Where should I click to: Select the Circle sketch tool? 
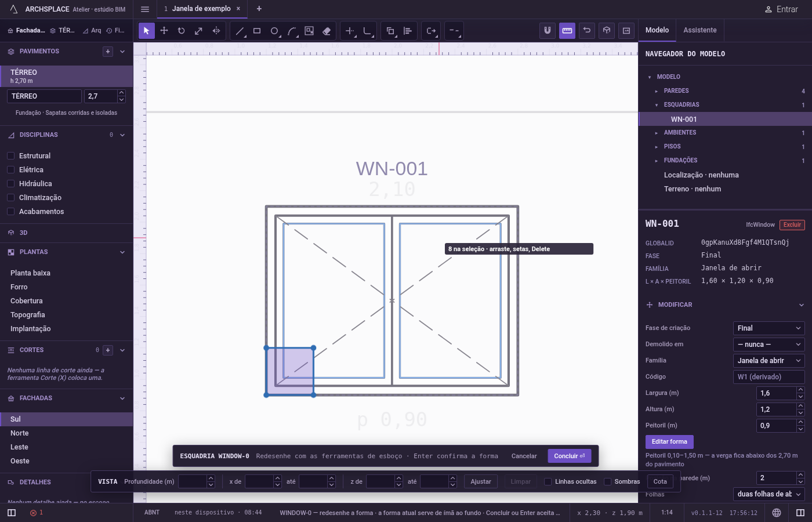click(274, 31)
